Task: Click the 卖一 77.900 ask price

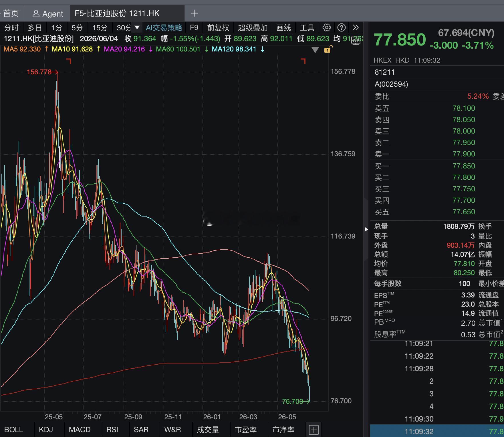Action: click(x=464, y=154)
